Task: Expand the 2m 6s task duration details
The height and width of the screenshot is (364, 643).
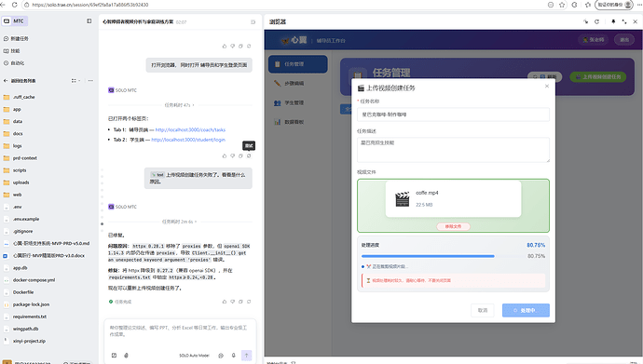Action: click(x=180, y=222)
